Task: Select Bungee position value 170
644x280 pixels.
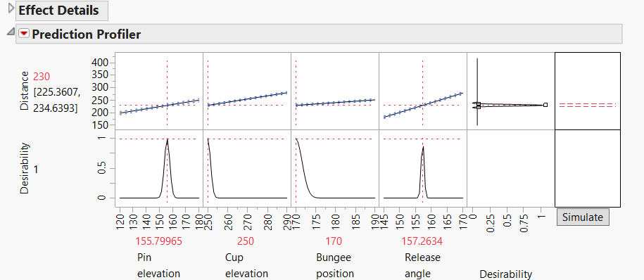Action: (334, 241)
